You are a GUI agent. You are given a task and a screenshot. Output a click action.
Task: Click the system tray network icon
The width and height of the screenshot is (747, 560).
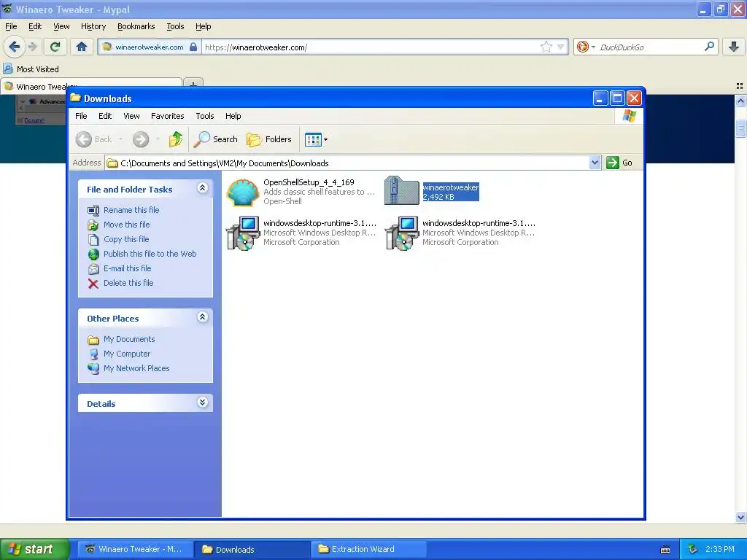tap(693, 549)
